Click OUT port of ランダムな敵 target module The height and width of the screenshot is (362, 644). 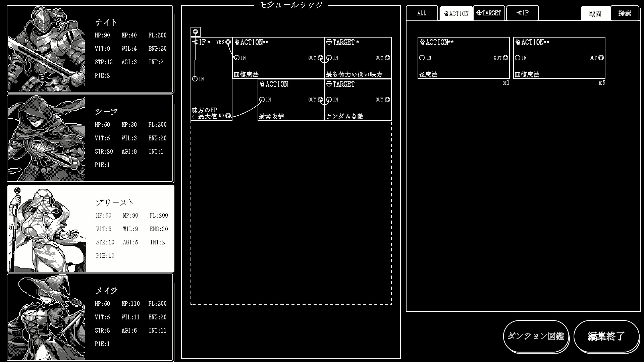point(387,100)
